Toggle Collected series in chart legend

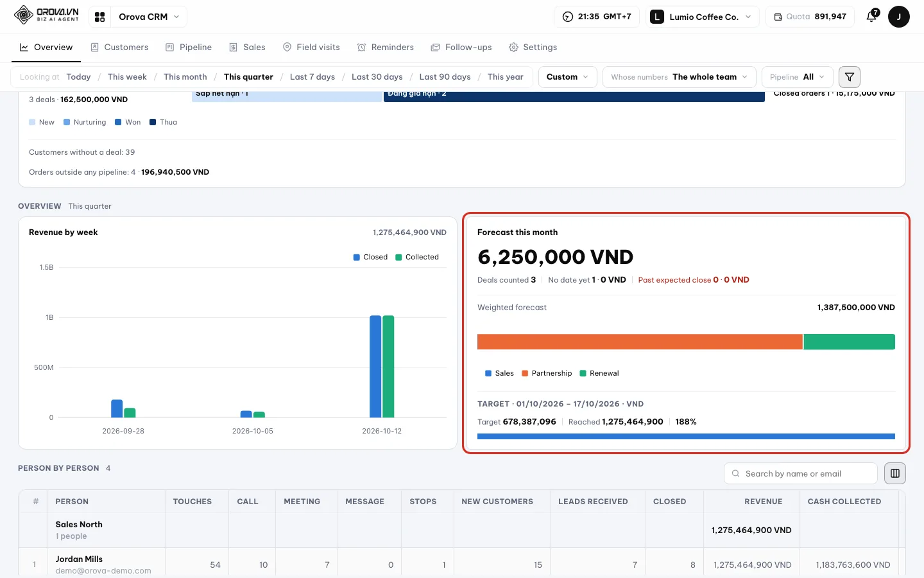click(x=417, y=257)
